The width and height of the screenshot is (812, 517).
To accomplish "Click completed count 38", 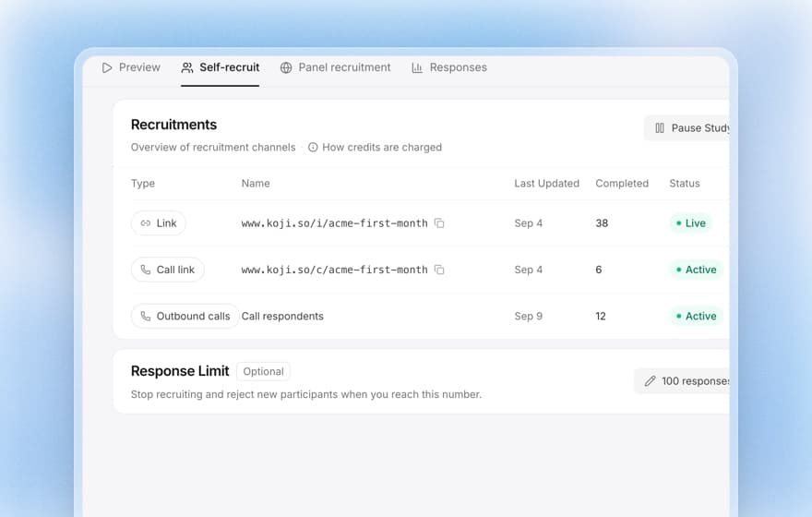I will pyautogui.click(x=602, y=223).
